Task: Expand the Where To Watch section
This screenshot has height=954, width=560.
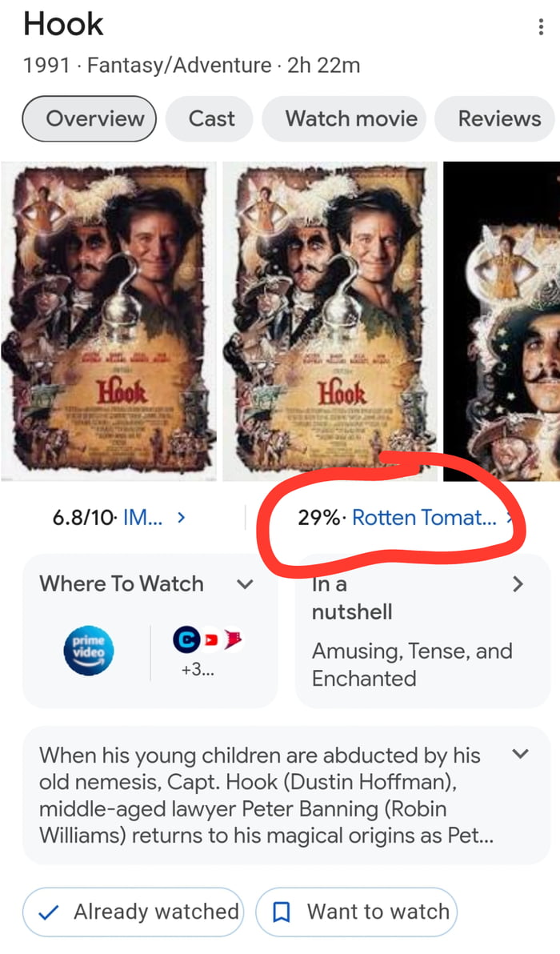Action: tap(245, 584)
